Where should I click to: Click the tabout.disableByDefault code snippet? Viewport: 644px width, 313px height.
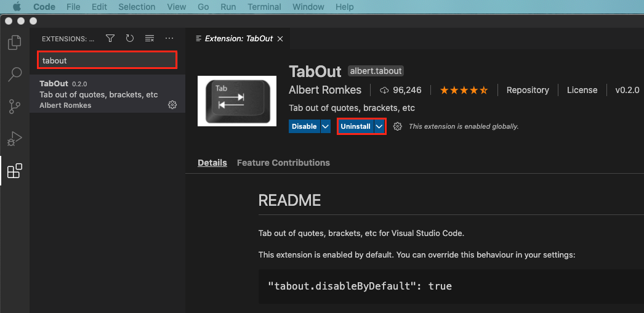point(360,286)
